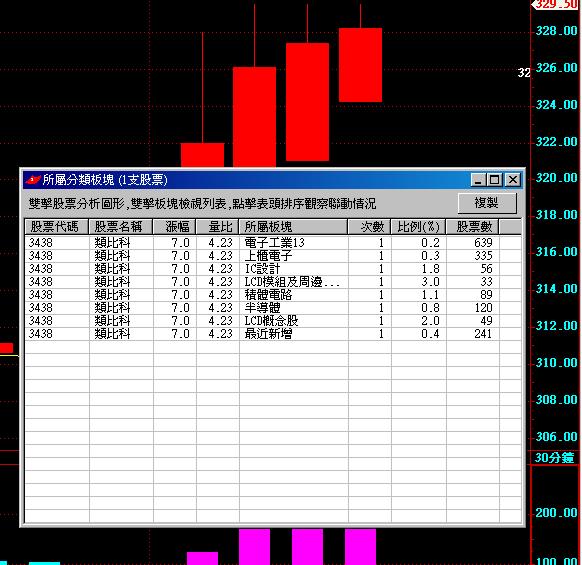Sort by 比例(%) column header
The height and width of the screenshot is (565, 582).
coord(419,226)
